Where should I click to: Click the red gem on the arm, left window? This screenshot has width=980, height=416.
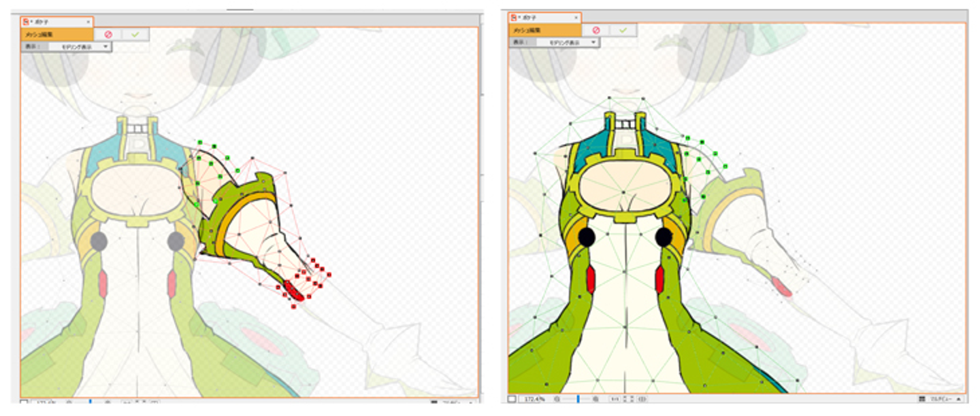pos(294,290)
